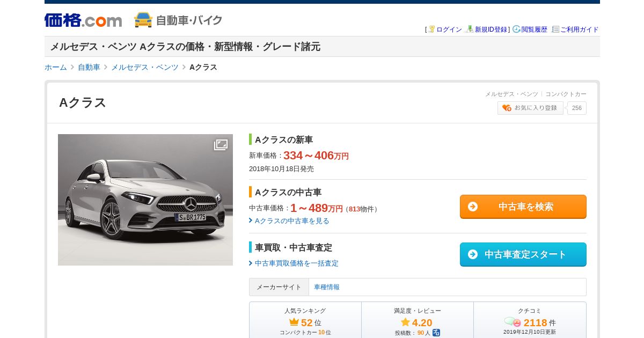Click the ログイン link
The width and height of the screenshot is (644, 338).
tap(449, 30)
